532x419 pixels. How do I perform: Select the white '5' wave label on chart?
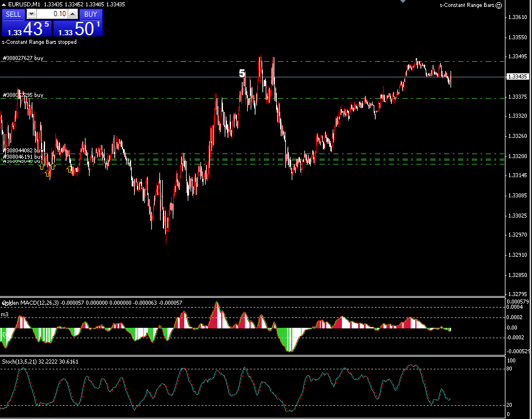coord(242,73)
